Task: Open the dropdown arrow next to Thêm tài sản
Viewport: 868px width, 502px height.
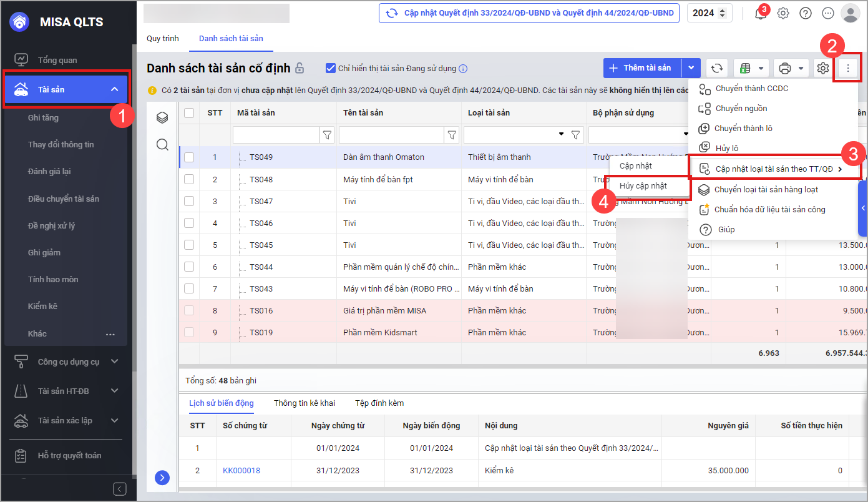Action: click(x=691, y=68)
